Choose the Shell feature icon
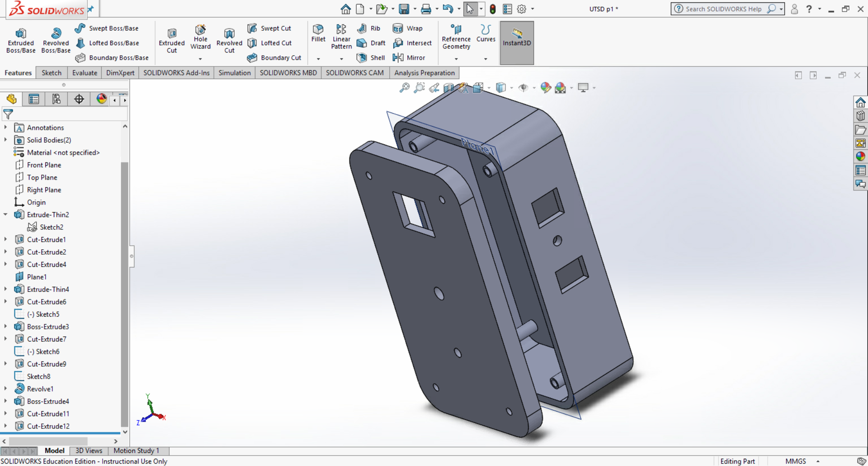Viewport: 868px width, 466px height. tap(371, 57)
